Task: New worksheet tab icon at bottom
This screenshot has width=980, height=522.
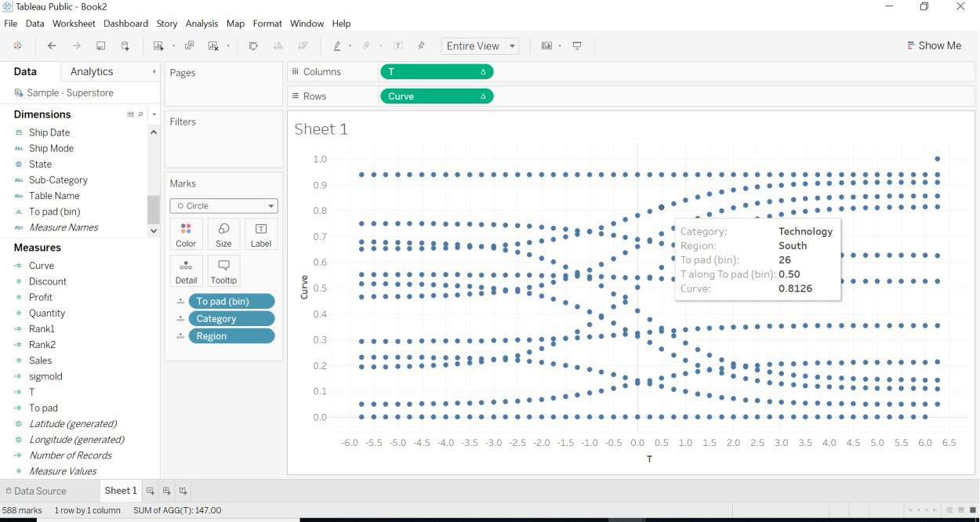Action: coord(151,491)
